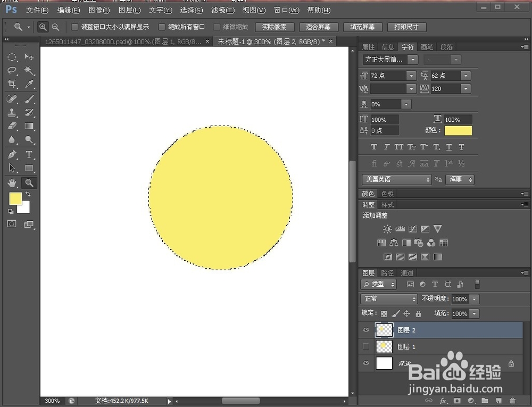Toggle faux bold text style
Screen dimensions: 532x407
point(374,147)
